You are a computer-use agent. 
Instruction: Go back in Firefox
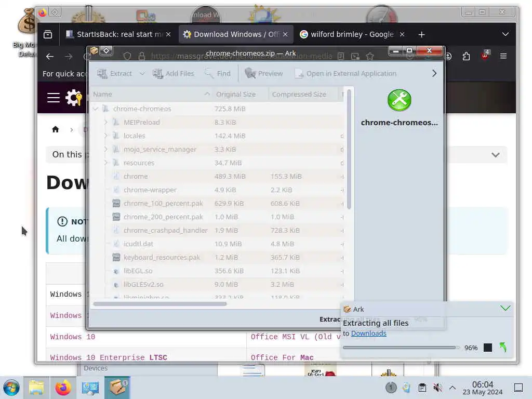tap(50, 56)
